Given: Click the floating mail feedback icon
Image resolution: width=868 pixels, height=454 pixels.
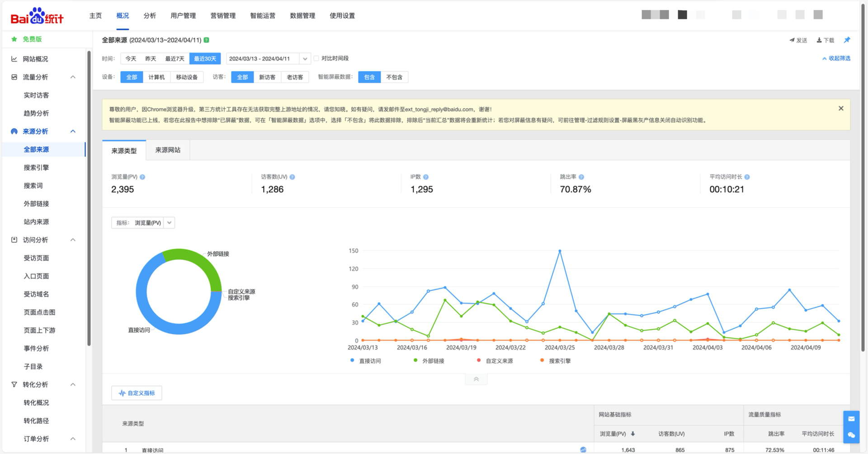Looking at the screenshot, I should [x=851, y=419].
